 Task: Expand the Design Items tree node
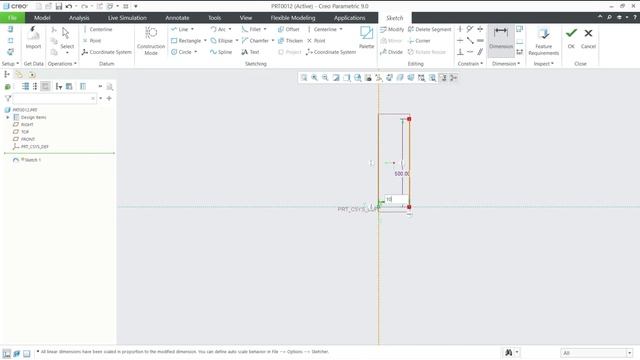(x=8, y=118)
